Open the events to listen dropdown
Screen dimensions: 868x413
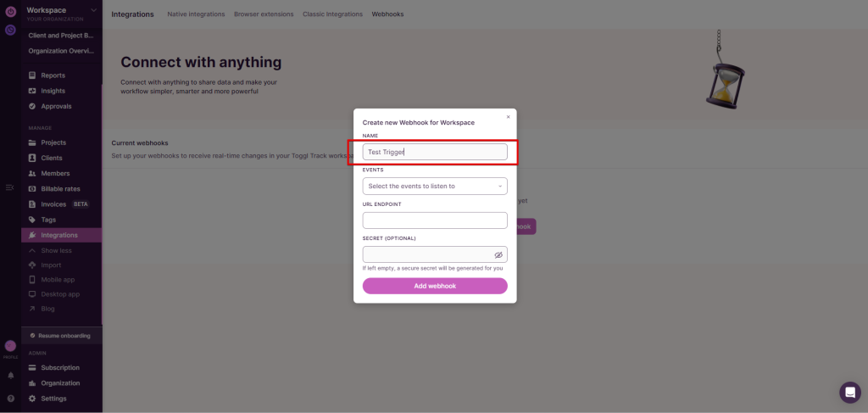point(435,186)
